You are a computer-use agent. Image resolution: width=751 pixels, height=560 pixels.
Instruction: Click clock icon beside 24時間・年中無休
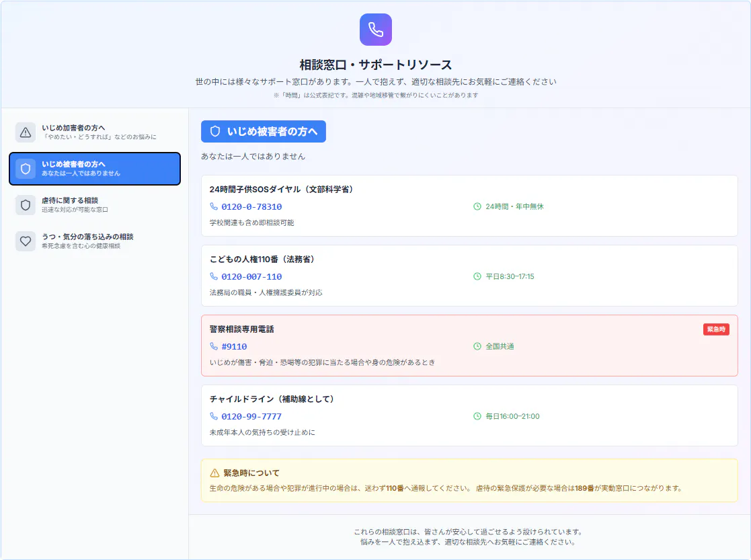tap(477, 207)
